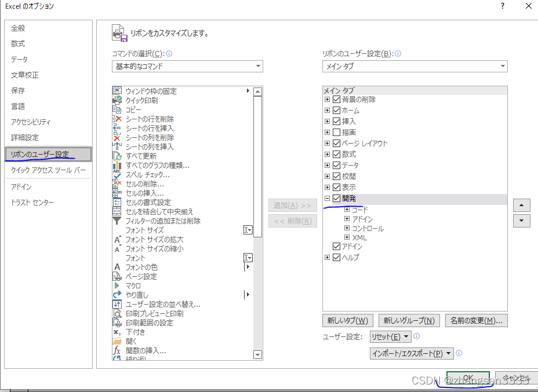Screen dimensions: 538x392
Task: Toggle the データ tab checkbox
Action: click(336, 165)
